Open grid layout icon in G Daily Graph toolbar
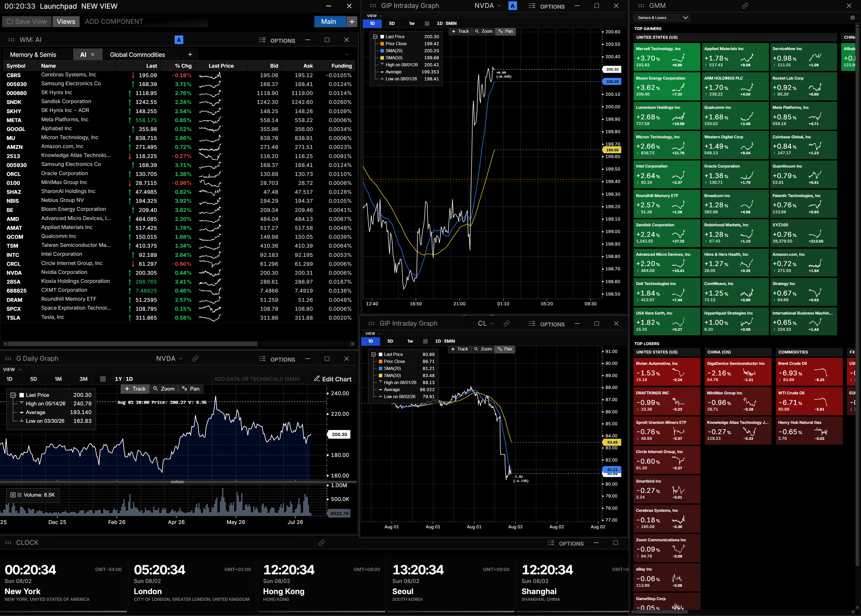 pos(103,379)
